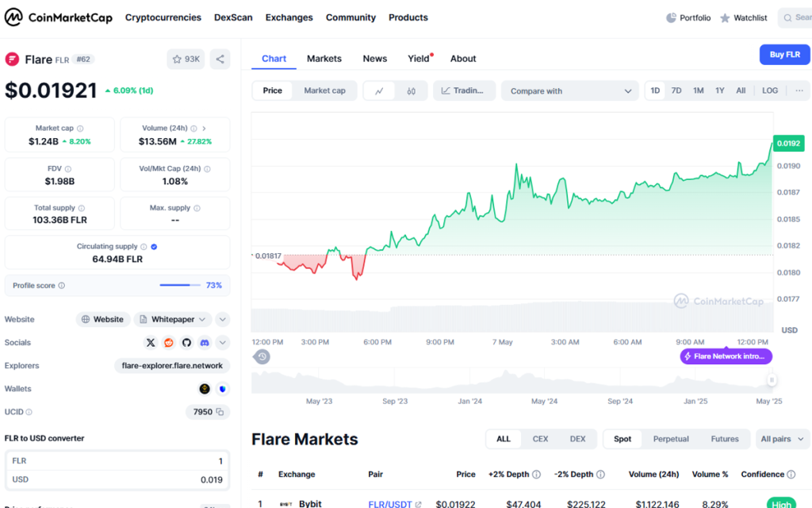Show Volume (24h) info tooltip icon
Image resolution: width=812 pixels, height=508 pixels.
(193, 129)
